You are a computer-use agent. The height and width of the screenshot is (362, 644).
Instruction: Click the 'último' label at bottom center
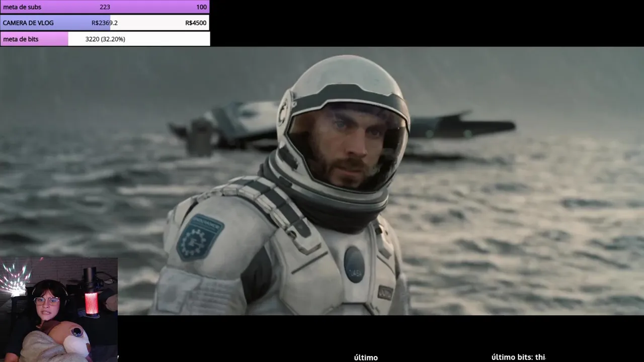click(366, 357)
